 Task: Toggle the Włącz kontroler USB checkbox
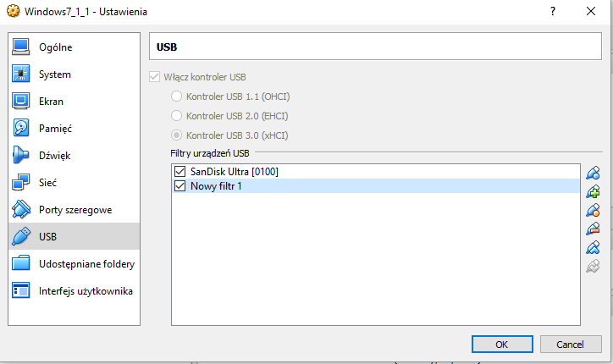(x=154, y=77)
